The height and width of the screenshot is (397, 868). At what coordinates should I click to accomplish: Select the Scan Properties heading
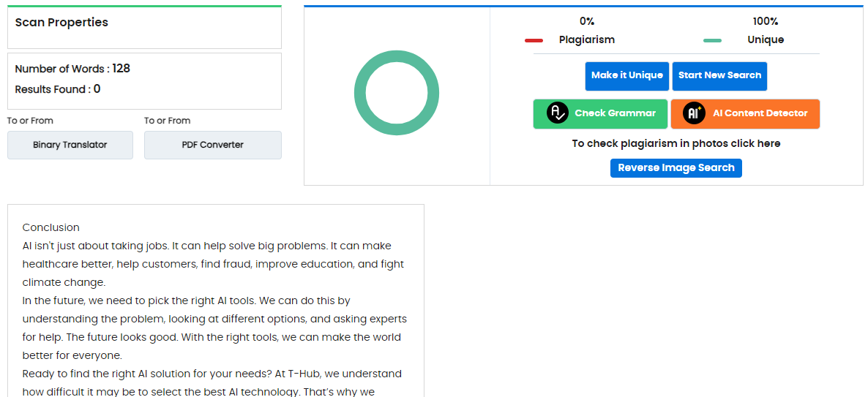[x=61, y=23]
